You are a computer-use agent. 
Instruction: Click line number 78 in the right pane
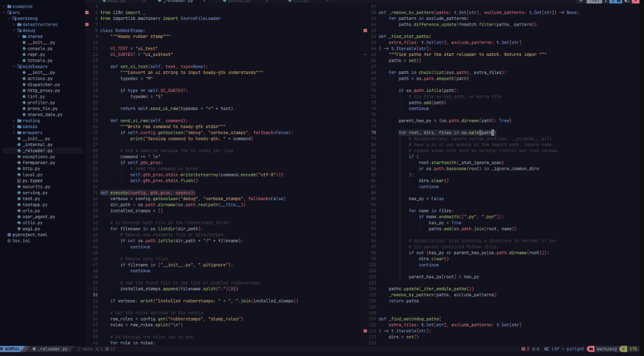point(373,133)
